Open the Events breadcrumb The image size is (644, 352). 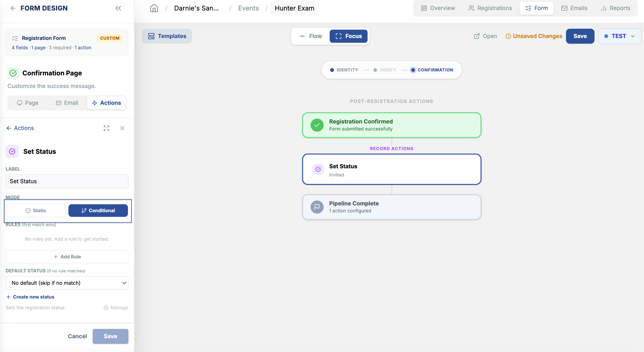click(x=248, y=8)
